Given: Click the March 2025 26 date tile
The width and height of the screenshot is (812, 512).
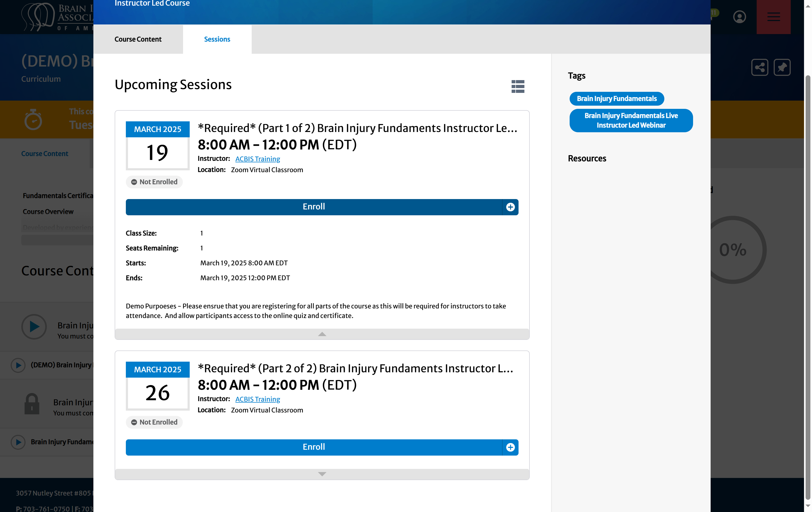Looking at the screenshot, I should point(158,386).
